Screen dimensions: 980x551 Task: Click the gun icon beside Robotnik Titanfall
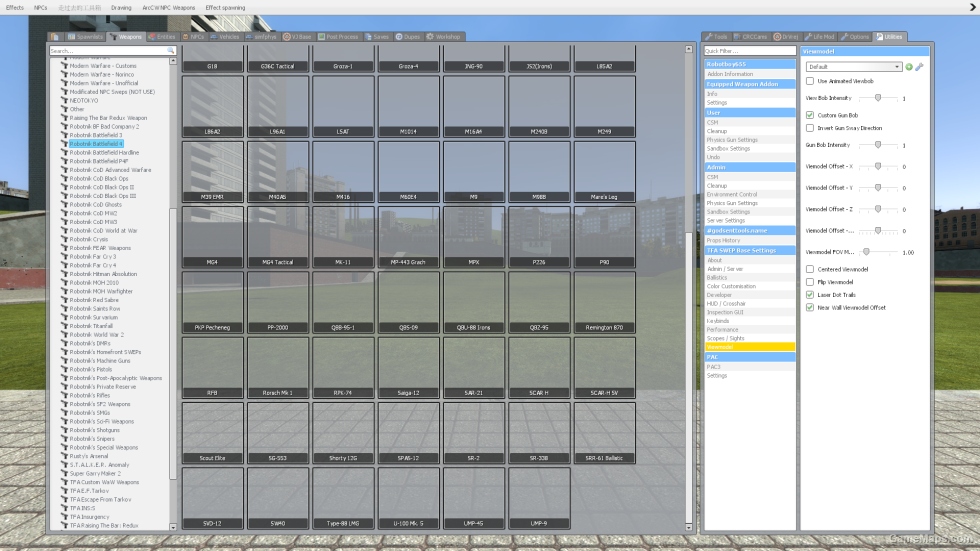(x=64, y=326)
